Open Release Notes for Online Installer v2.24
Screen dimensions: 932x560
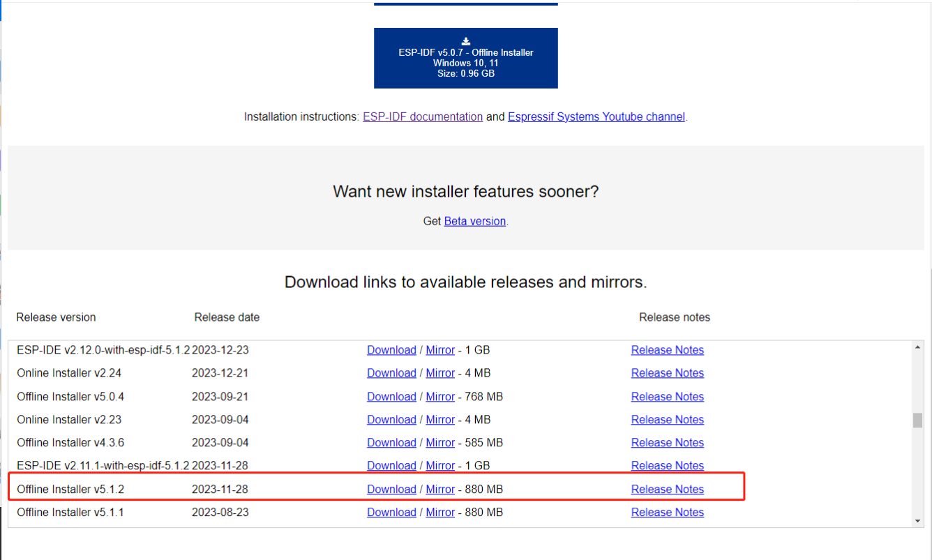pyautogui.click(x=668, y=373)
